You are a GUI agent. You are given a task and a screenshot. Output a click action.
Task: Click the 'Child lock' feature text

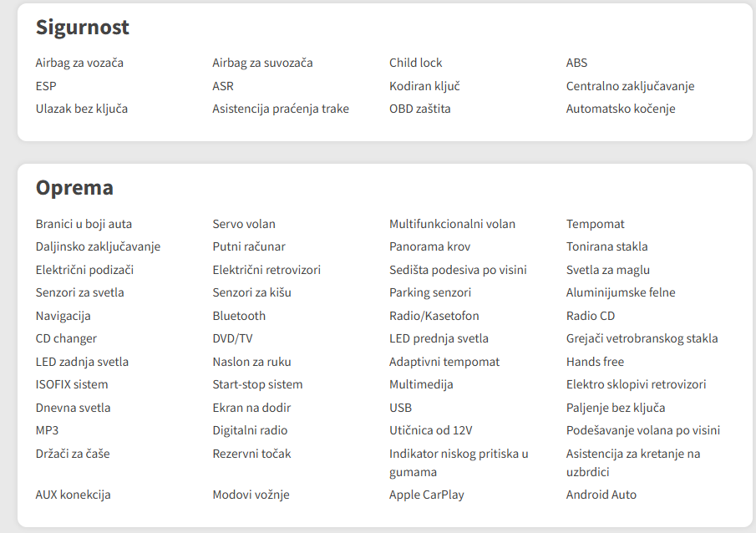pos(416,63)
